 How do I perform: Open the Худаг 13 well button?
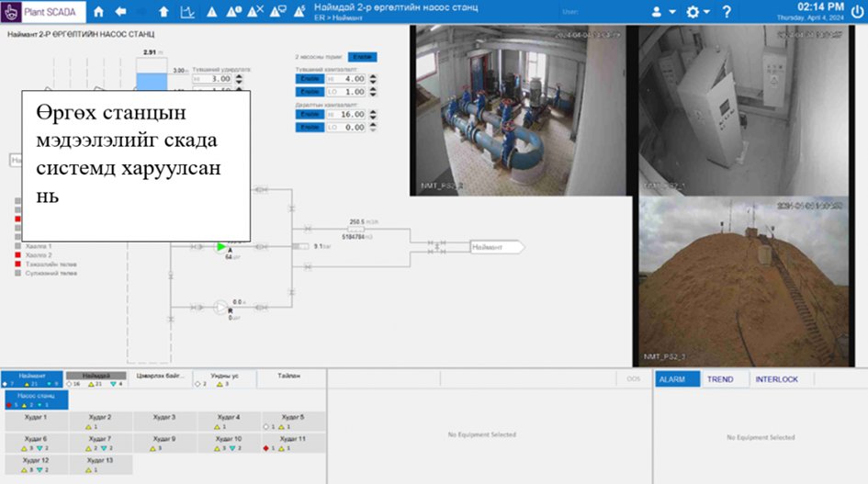(100, 464)
